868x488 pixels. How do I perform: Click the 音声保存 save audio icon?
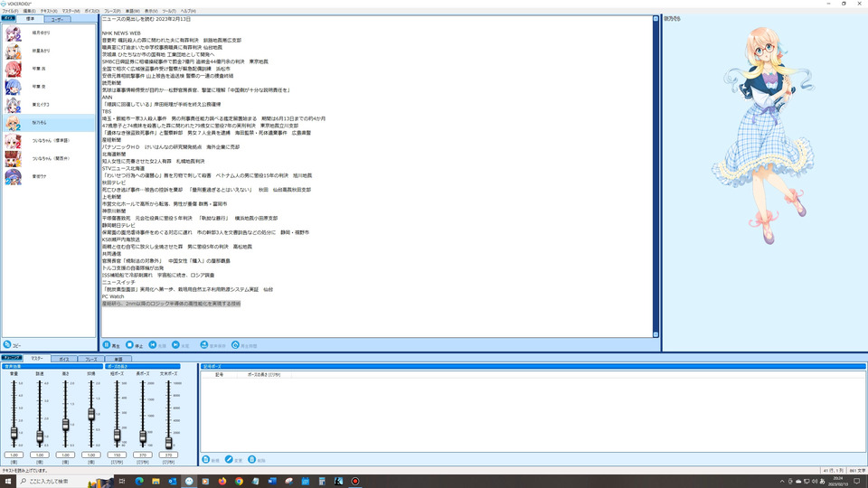coord(204,344)
